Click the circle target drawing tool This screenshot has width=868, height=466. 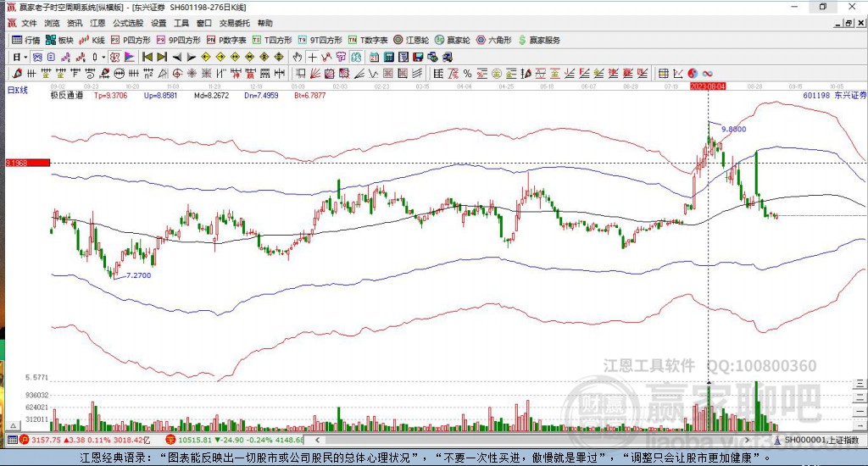click(x=177, y=73)
